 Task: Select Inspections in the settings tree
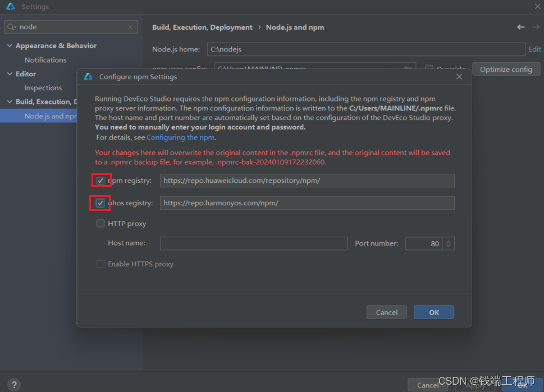[43, 88]
